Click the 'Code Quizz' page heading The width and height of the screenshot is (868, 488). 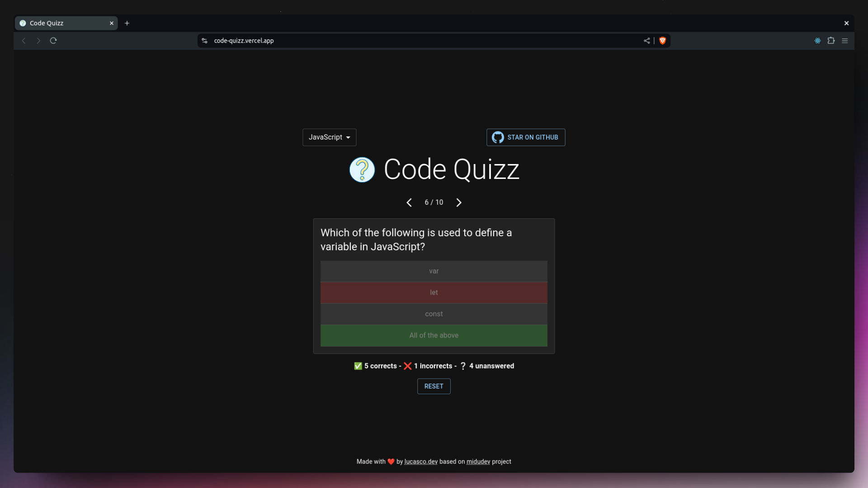tap(452, 169)
